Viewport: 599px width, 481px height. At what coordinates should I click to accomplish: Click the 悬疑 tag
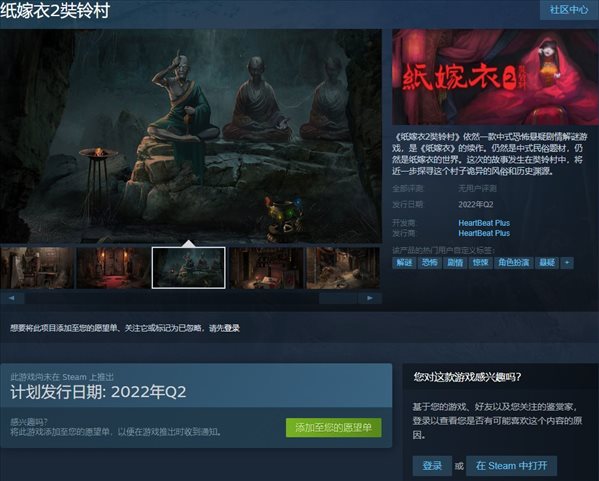[x=547, y=263]
